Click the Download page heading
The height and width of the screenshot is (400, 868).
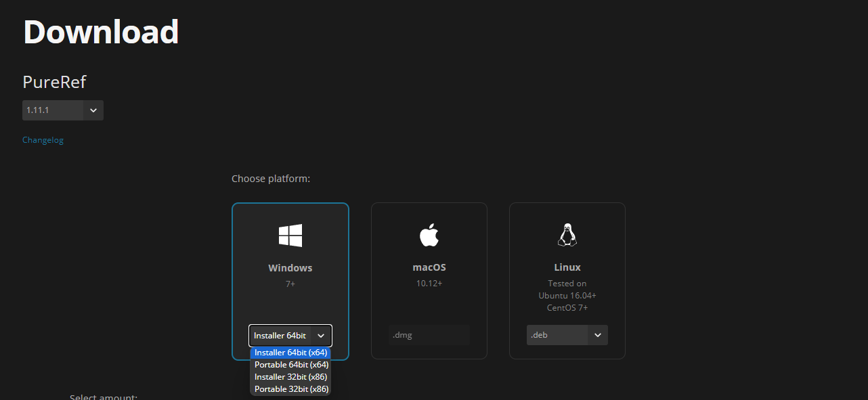(102, 31)
